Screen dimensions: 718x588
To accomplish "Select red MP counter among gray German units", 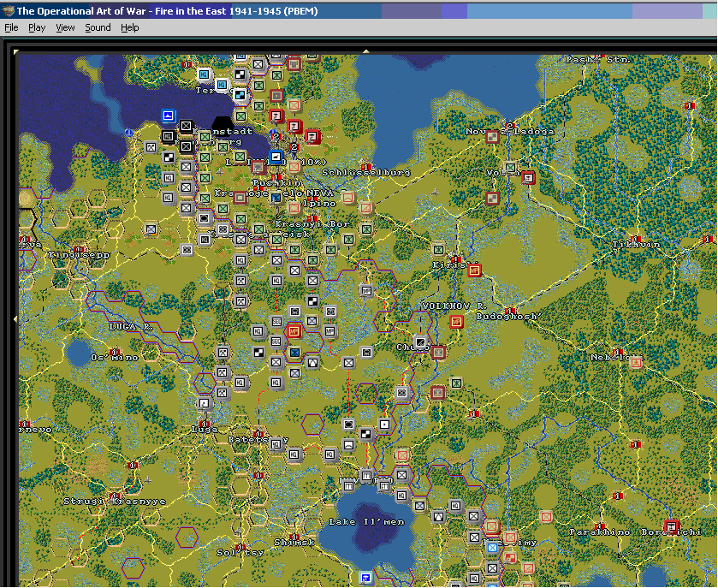I will (x=294, y=331).
